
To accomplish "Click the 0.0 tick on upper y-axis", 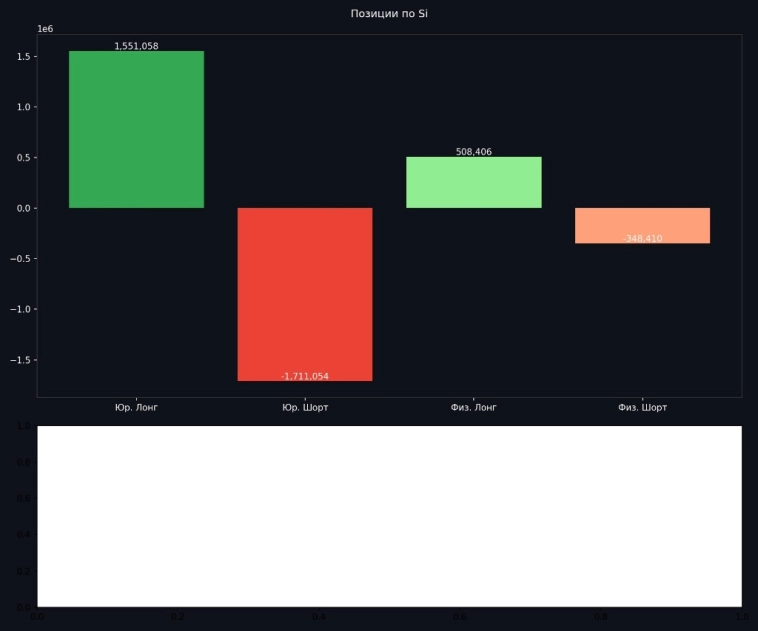I will click(x=23, y=208).
